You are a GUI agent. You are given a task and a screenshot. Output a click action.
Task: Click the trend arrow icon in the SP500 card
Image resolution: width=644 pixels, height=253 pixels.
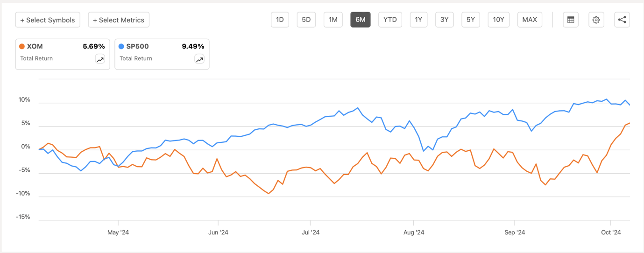(x=199, y=59)
